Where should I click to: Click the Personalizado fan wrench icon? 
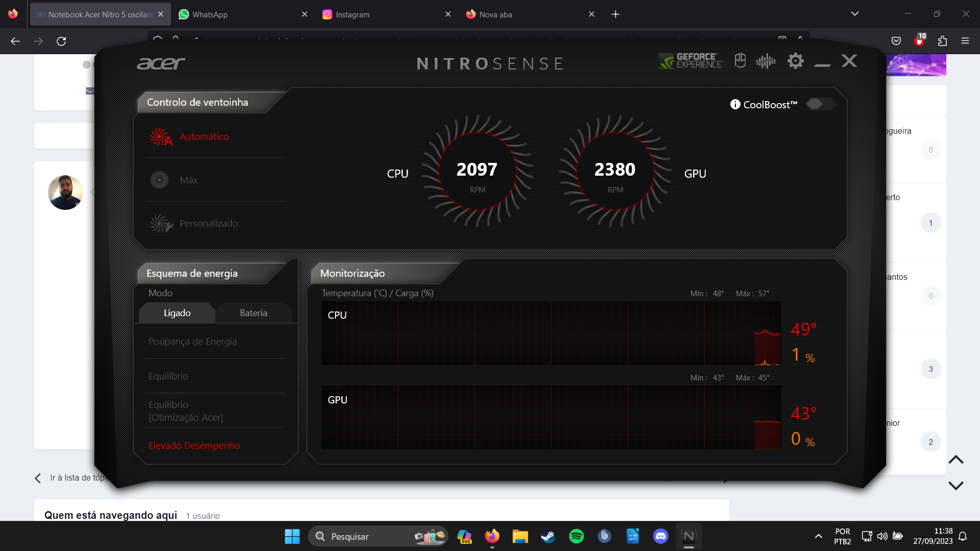161,223
